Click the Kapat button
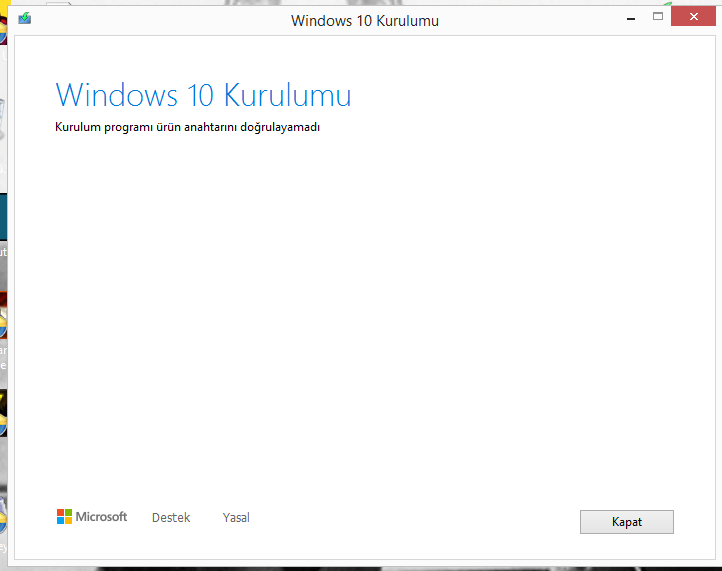Viewport: 722px width, 571px height. tap(627, 522)
